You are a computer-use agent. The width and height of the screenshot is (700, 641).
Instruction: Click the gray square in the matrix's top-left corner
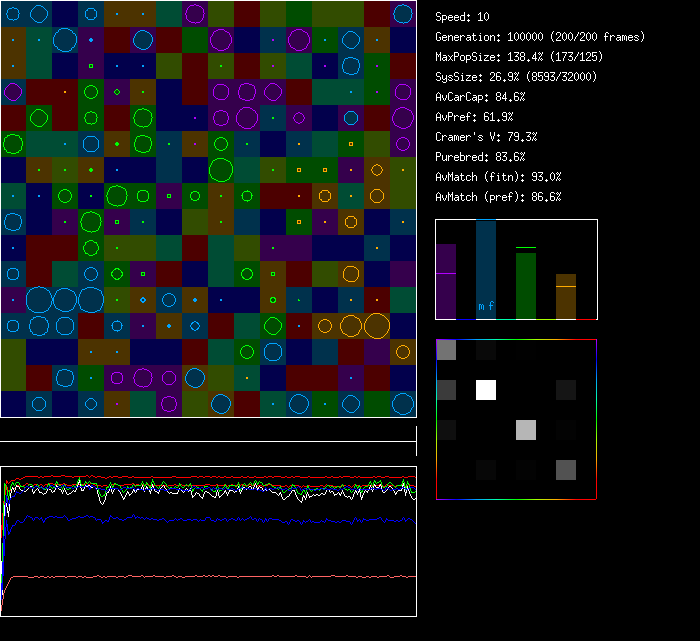point(446,350)
